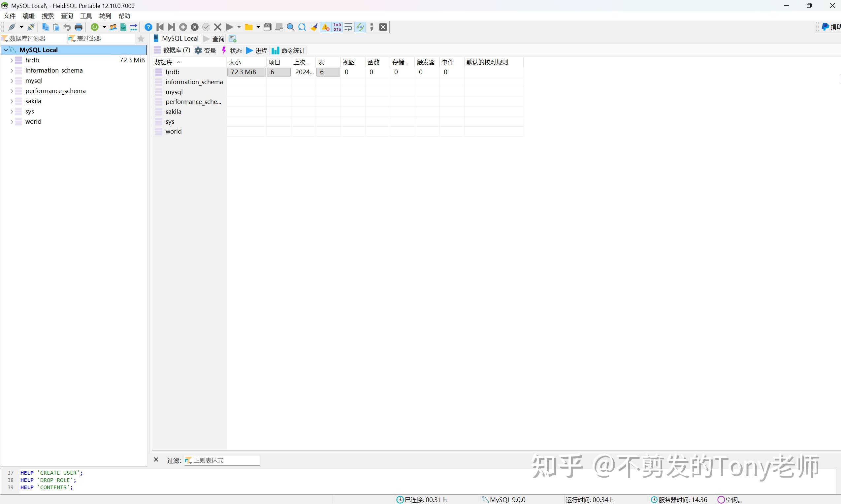Collapse the MySQL Local session node
Image resolution: width=841 pixels, height=504 pixels.
click(x=6, y=50)
